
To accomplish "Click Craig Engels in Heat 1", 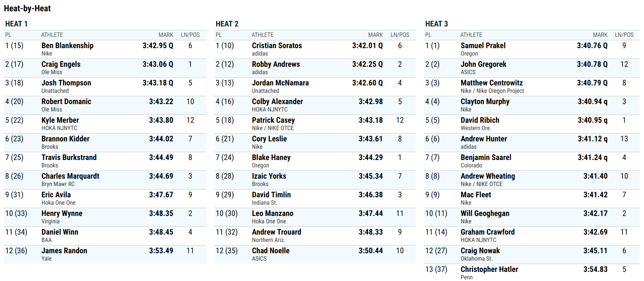I will (x=61, y=64).
